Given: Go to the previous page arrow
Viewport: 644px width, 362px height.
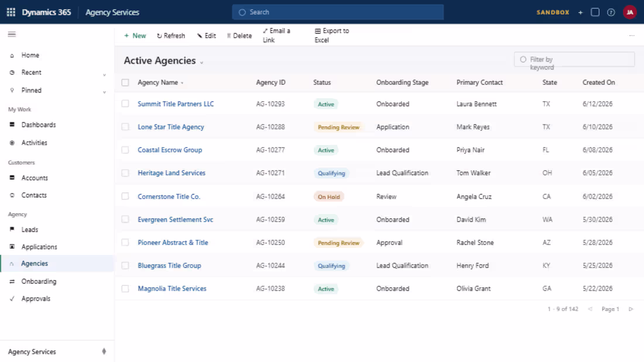Looking at the screenshot, I should 590,309.
